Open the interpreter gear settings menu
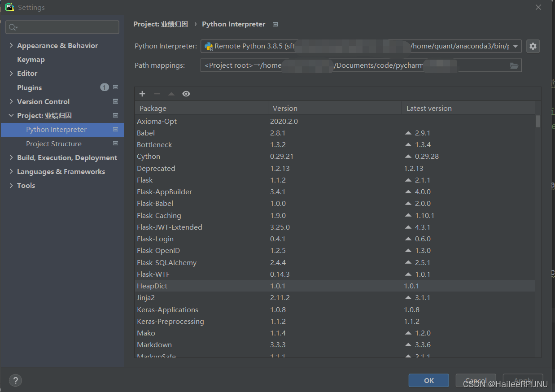Screen dimensions: 555x392 tap(533, 46)
